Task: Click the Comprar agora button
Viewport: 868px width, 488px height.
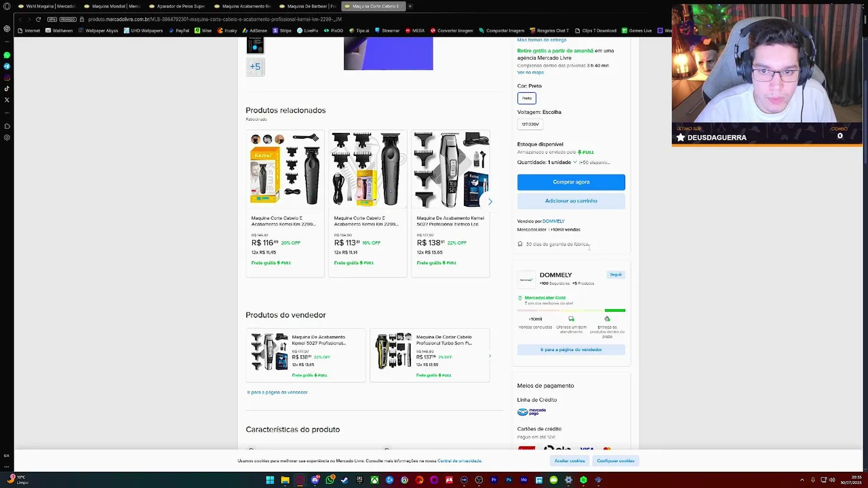Action: pos(571,182)
